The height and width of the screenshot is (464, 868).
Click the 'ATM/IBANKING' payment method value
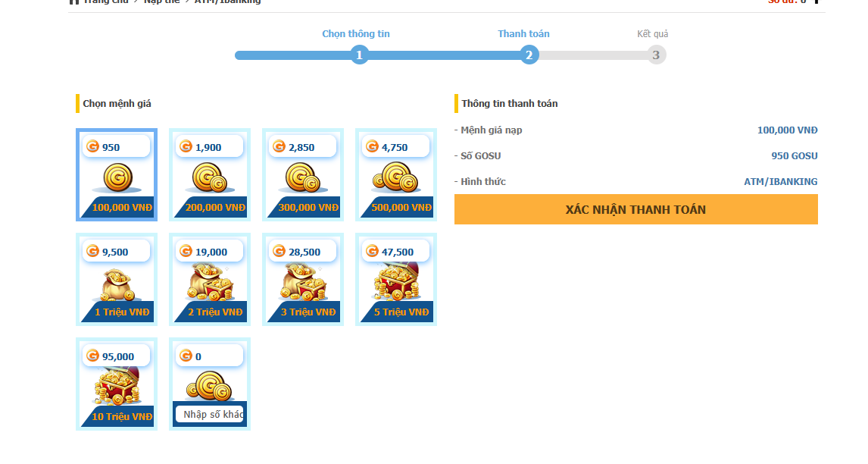tap(781, 182)
